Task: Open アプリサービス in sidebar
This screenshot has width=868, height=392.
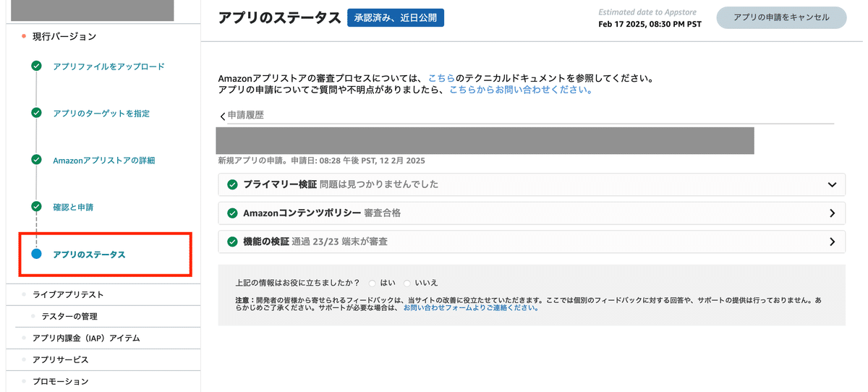Action: (60, 359)
